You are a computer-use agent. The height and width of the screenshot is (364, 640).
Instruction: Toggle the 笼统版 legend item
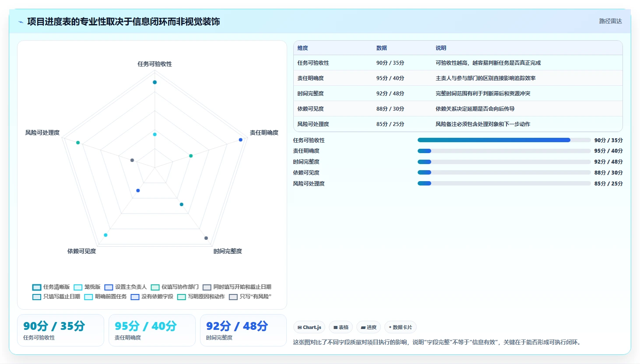[87, 287]
